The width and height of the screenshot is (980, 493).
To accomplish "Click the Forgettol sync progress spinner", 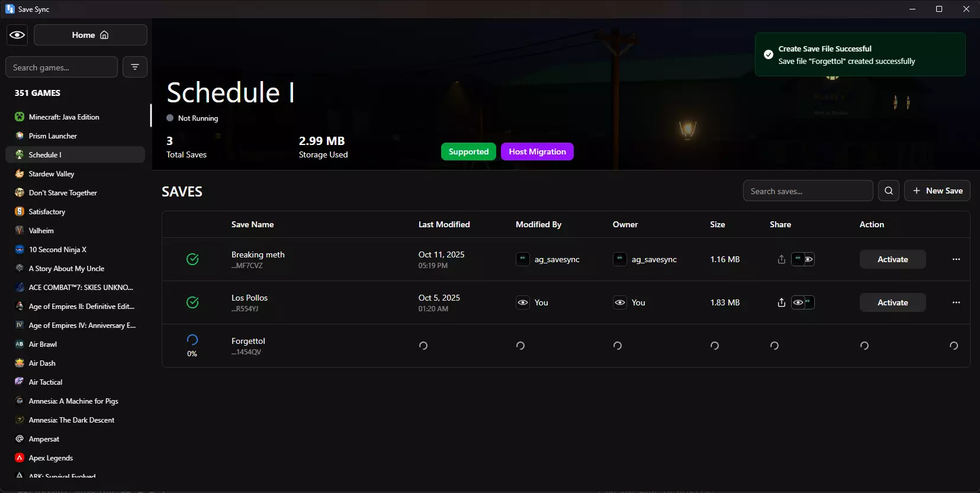I will click(192, 340).
